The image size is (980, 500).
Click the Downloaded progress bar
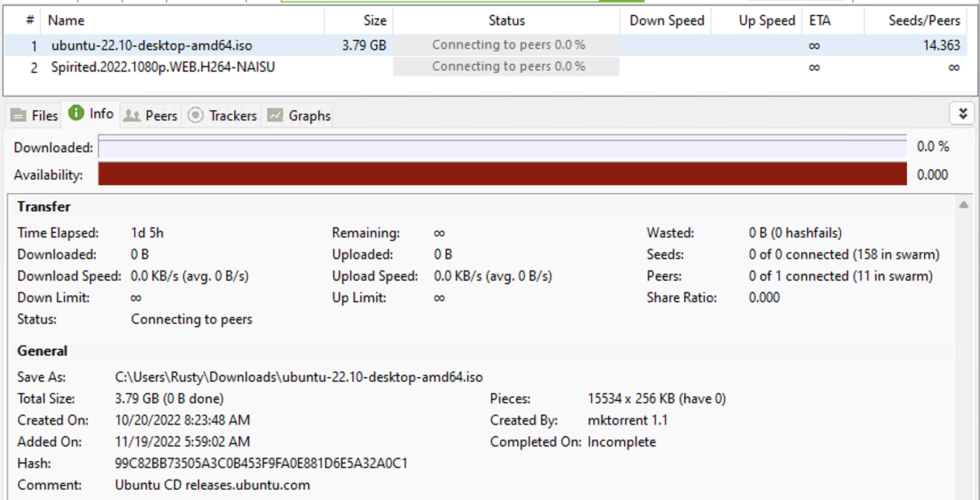[503, 147]
